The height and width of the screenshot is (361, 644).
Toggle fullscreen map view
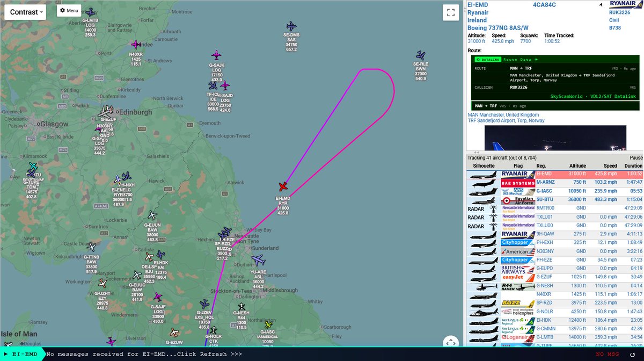[x=451, y=12]
